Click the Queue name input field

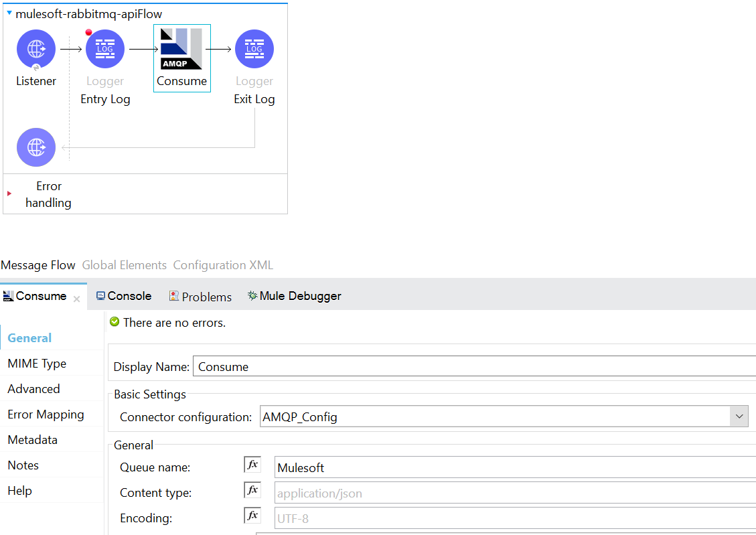click(x=514, y=467)
